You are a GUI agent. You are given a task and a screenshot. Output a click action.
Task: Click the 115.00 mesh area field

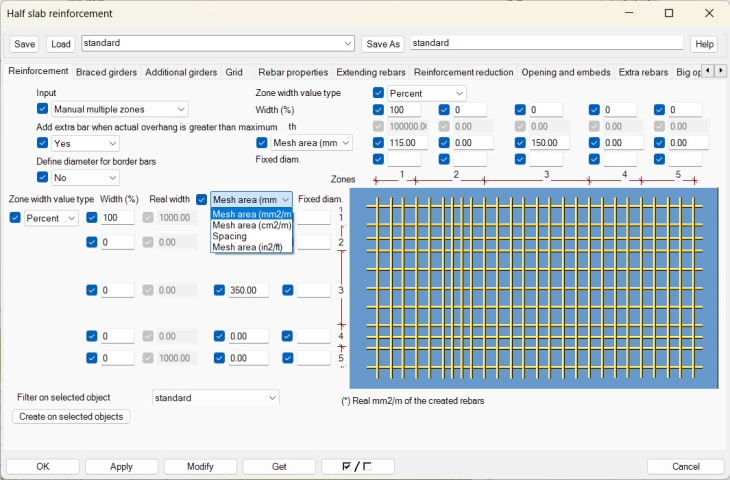[404, 143]
